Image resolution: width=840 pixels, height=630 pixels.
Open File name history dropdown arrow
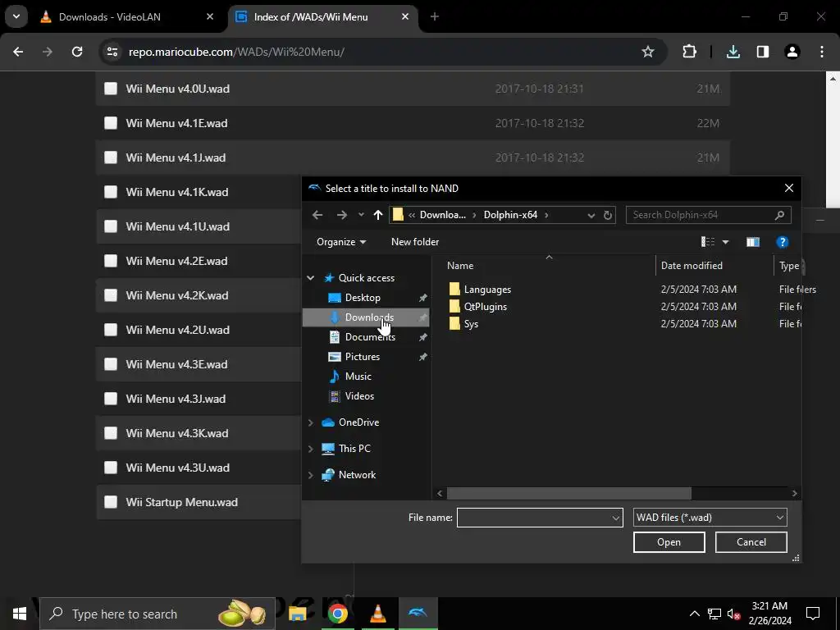click(x=615, y=518)
